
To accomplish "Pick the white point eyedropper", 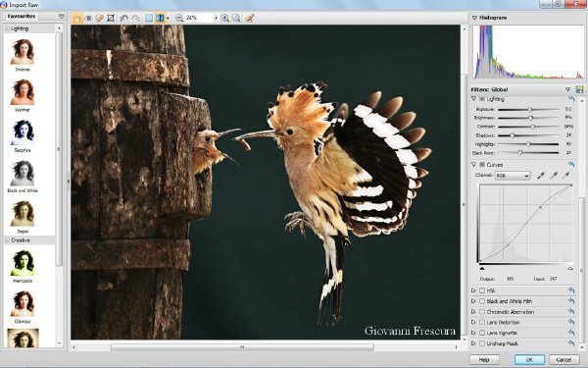I will point(566,175).
